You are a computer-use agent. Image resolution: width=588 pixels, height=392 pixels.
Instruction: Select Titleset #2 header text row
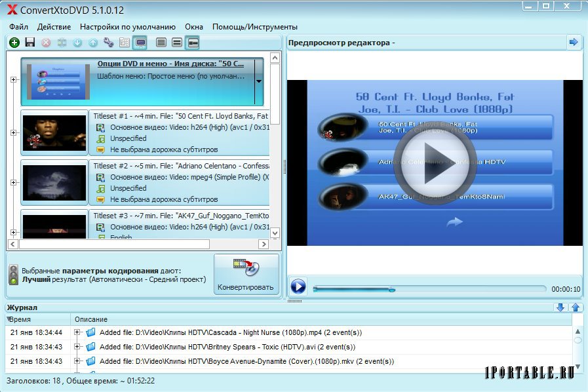181,166
